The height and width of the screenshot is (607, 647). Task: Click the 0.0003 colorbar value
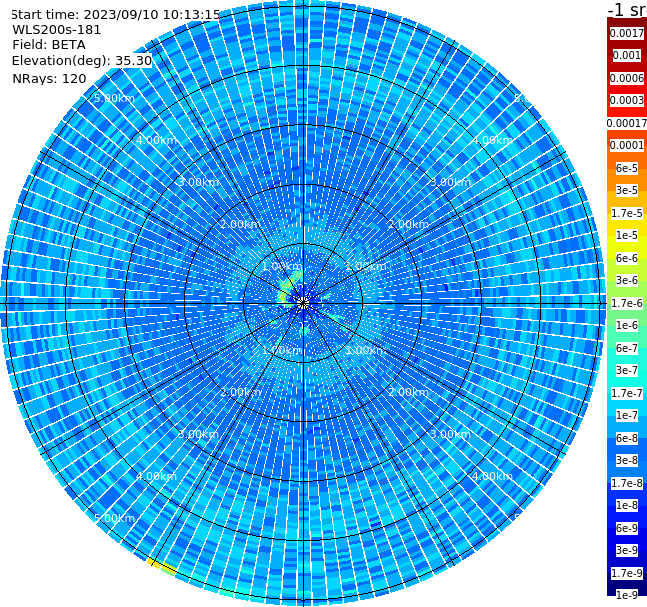pyautogui.click(x=627, y=100)
